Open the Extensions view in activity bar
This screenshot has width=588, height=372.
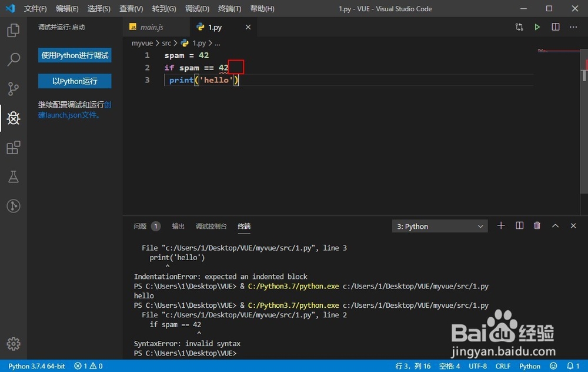(14, 148)
